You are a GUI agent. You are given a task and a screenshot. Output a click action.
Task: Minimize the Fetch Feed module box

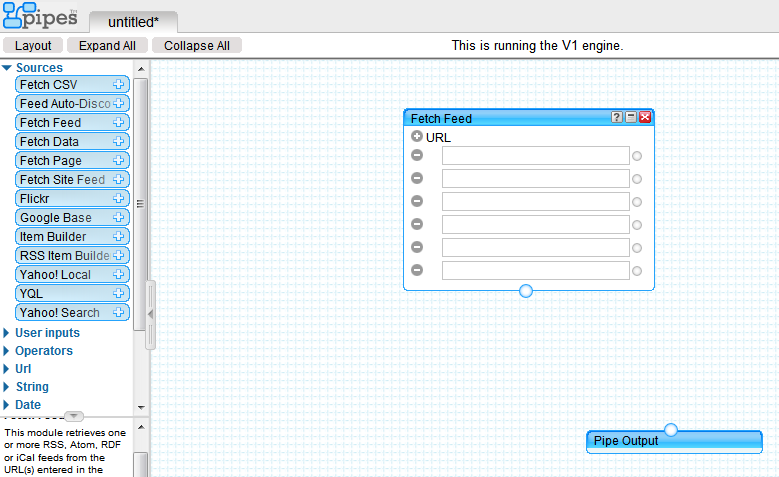(x=631, y=117)
